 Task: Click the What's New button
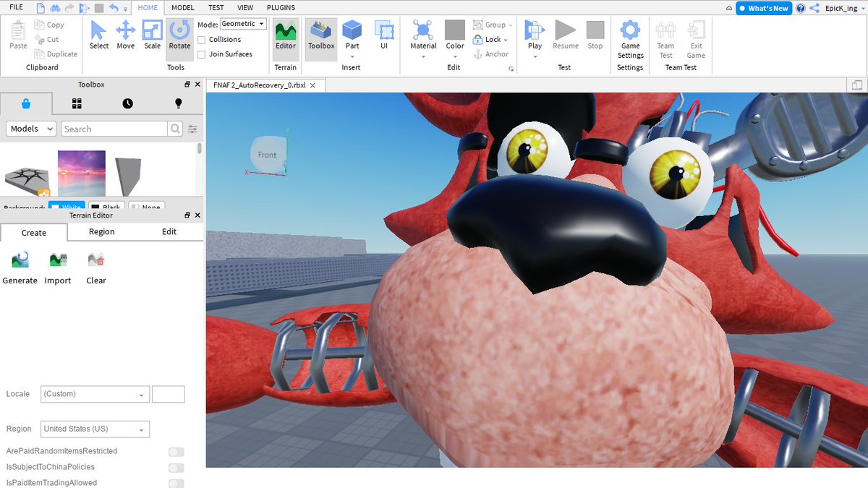click(x=764, y=8)
